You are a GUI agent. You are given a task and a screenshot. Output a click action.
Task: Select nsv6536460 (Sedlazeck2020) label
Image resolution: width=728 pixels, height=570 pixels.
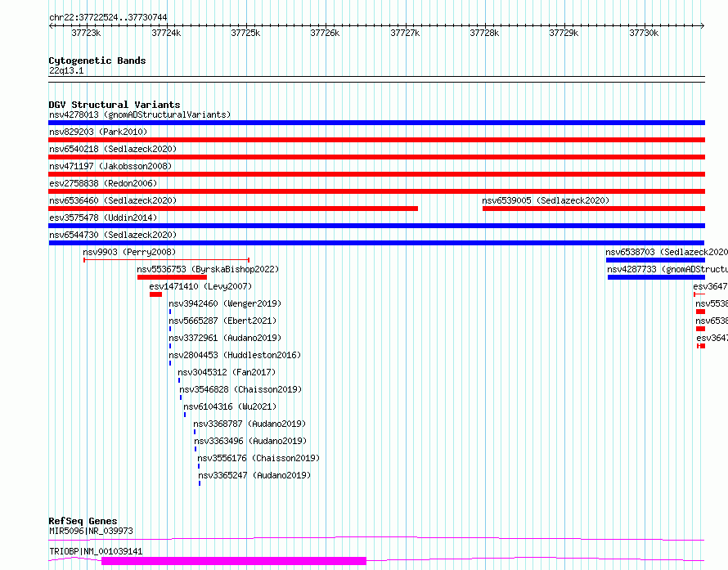coord(113,200)
